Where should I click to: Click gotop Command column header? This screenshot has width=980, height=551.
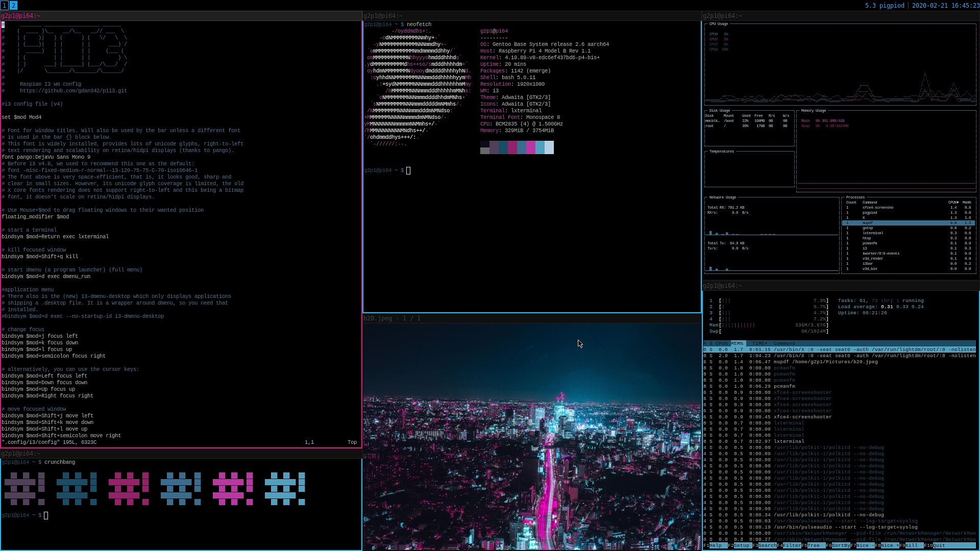[870, 203]
